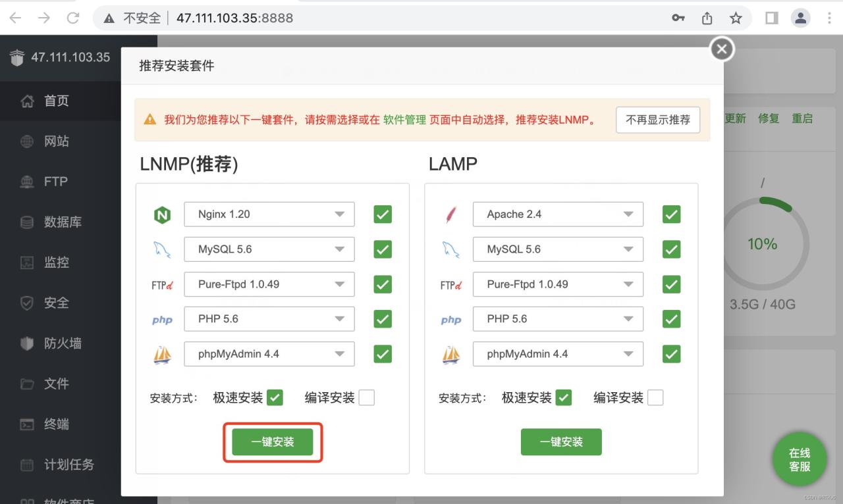
Task: Click the calendar icon beside 计划任务
Action: (x=27, y=465)
